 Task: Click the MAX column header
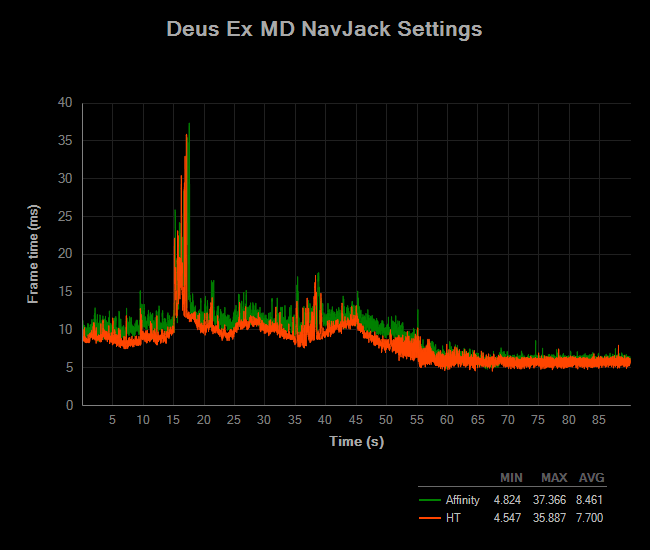(554, 478)
